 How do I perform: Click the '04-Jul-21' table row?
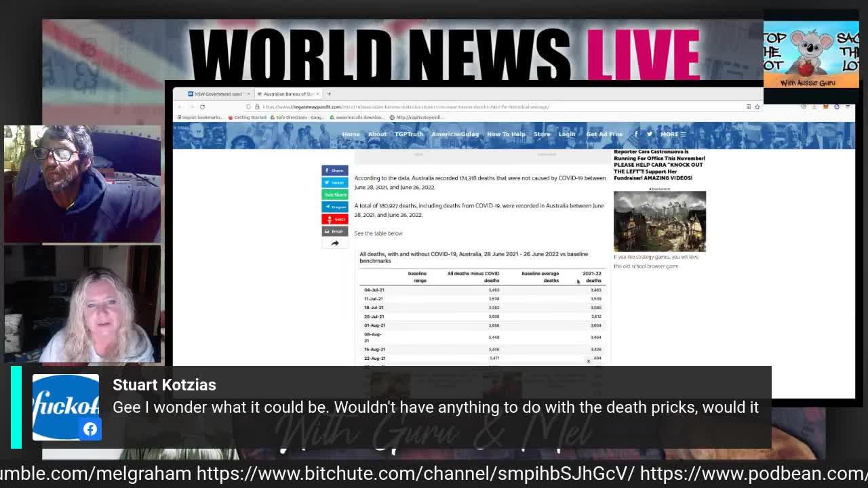482,290
